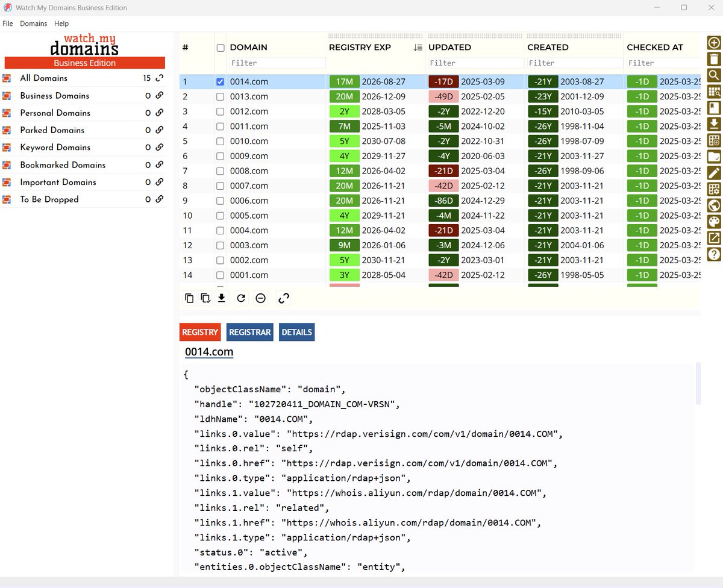Switch to the DETAILS tab

point(296,332)
